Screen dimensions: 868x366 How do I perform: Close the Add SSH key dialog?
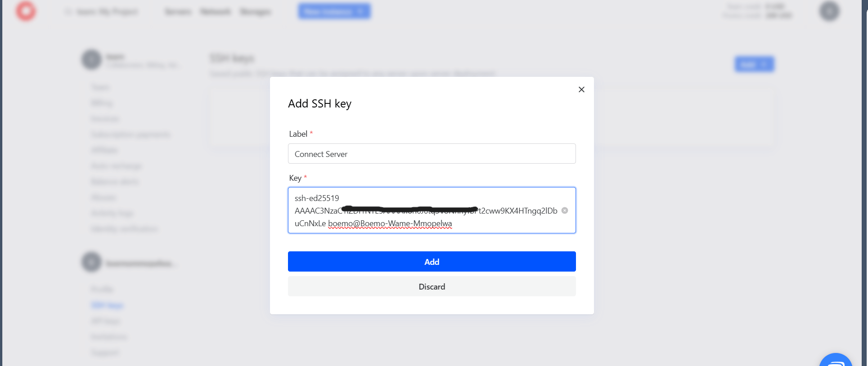581,89
